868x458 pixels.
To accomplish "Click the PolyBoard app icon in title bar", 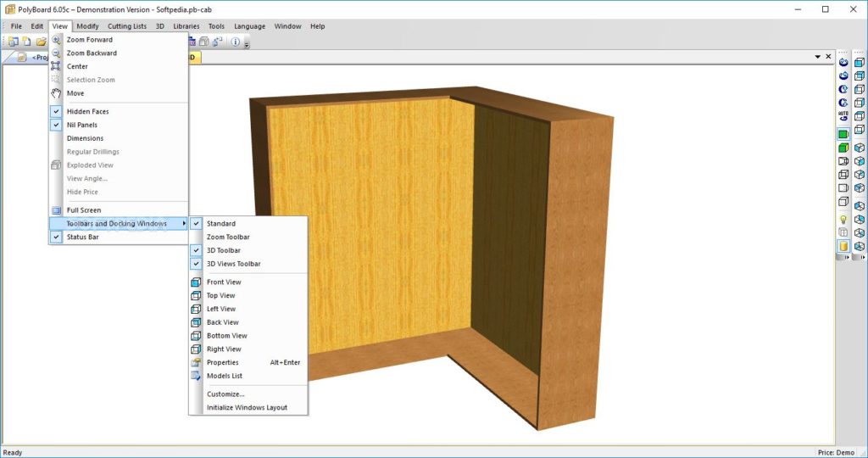I will click(10, 9).
